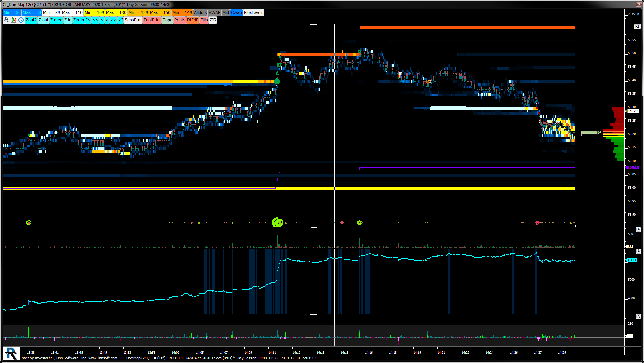Click the footer chart description status text

coord(167,358)
